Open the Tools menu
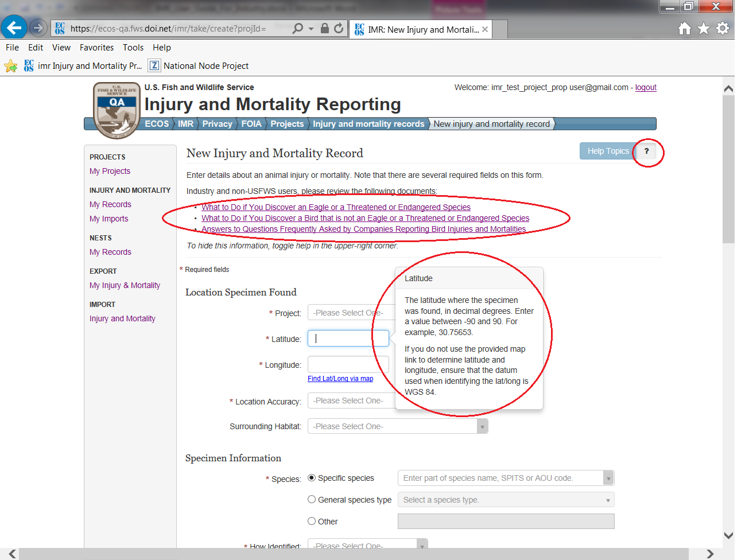 133,48
